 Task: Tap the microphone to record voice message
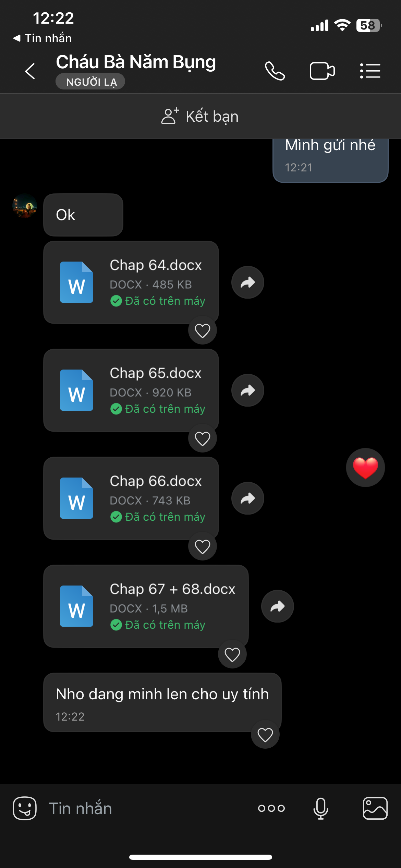321,808
